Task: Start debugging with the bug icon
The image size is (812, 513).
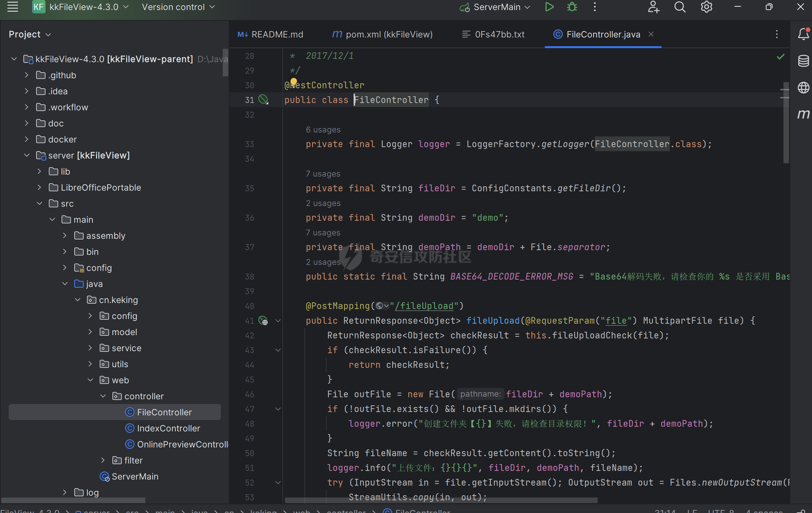Action: 572,7
